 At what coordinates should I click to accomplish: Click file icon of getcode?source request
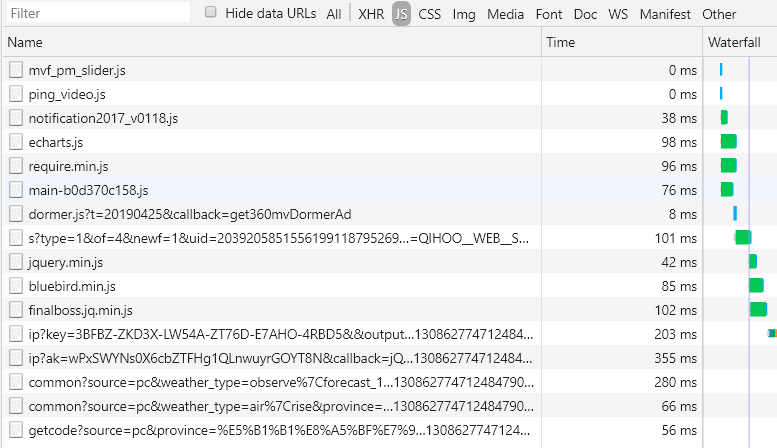pyautogui.click(x=16, y=430)
